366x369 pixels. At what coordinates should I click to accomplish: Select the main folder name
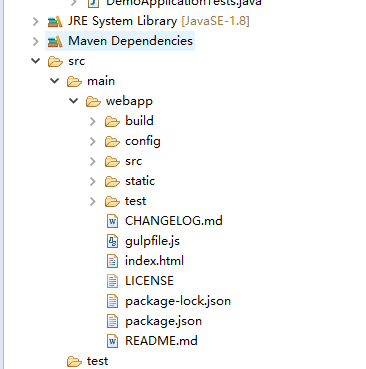click(x=101, y=81)
